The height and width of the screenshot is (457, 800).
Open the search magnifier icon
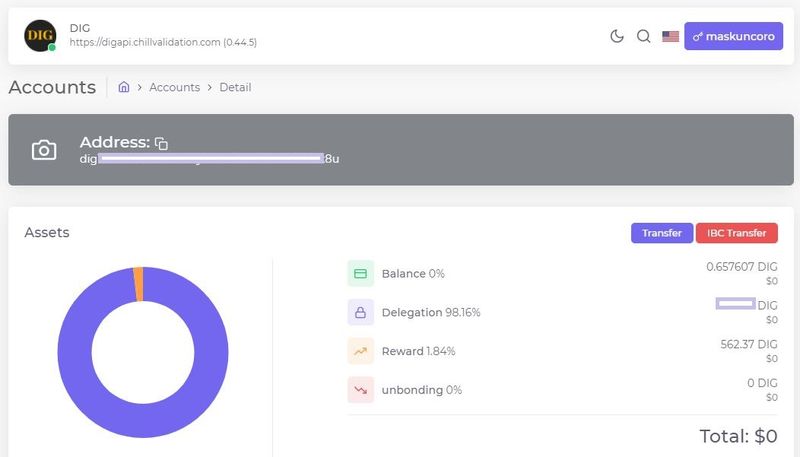(644, 37)
